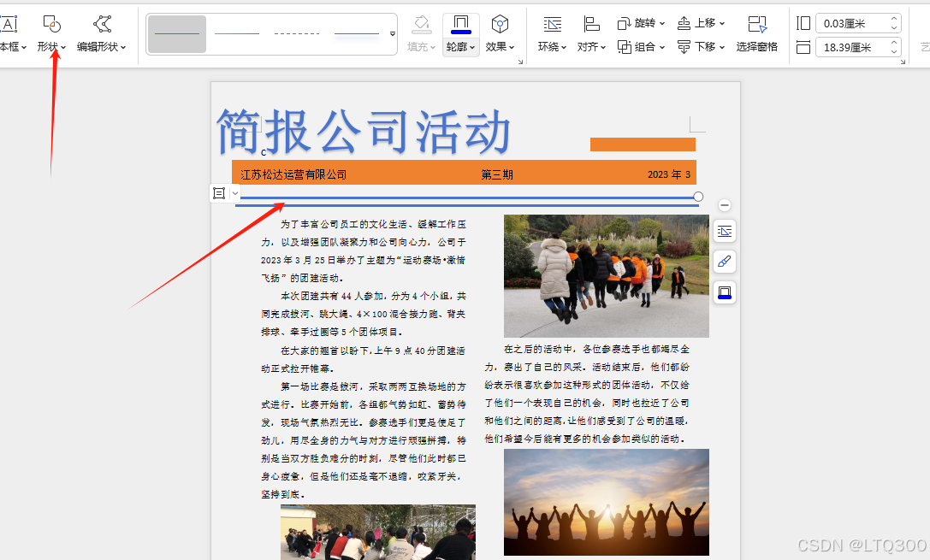Click paragraph starting 在大家的翘首以盼下
This screenshot has width=930, height=560.
tap(364, 360)
